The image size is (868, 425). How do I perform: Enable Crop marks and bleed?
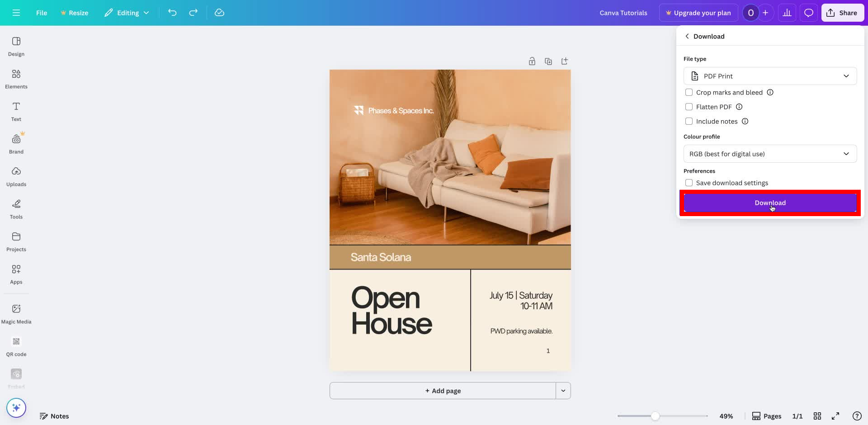tap(689, 92)
